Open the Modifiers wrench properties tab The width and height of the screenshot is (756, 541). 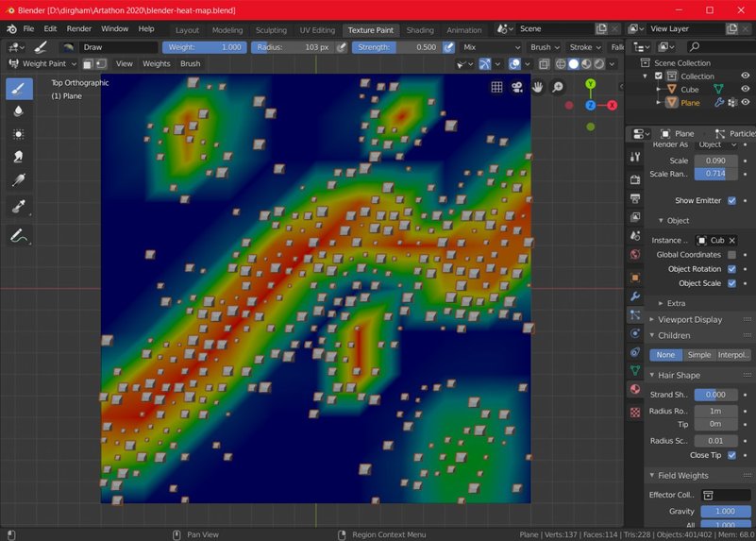click(x=635, y=296)
